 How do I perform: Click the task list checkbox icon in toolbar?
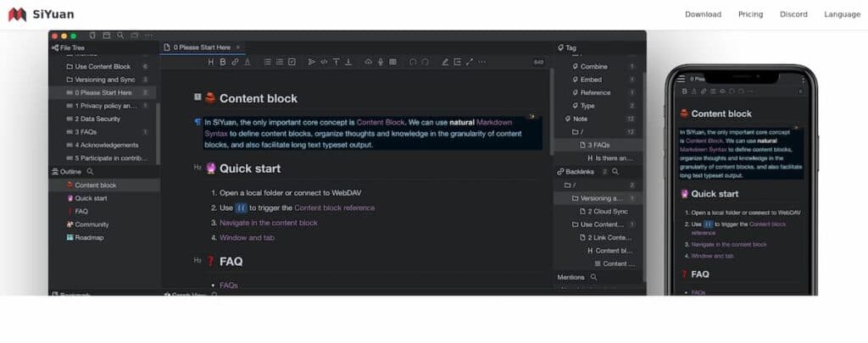pos(292,62)
